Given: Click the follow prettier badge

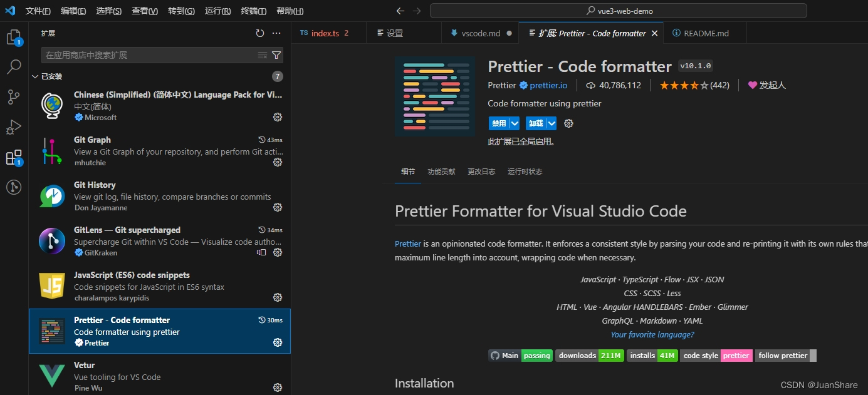Looking at the screenshot, I should click(x=786, y=356).
